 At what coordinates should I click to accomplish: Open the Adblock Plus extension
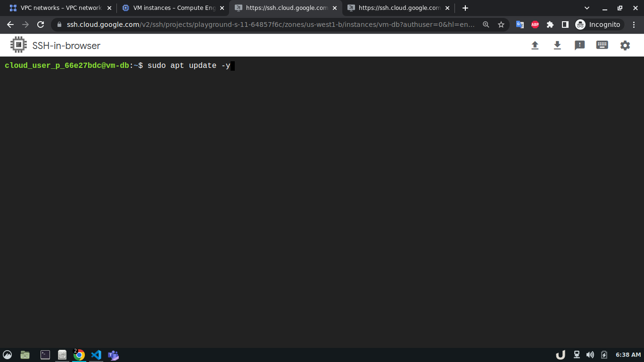coord(535,25)
